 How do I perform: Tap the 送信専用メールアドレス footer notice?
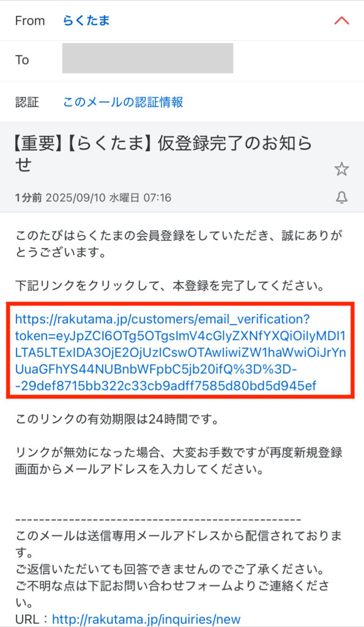pyautogui.click(x=179, y=544)
